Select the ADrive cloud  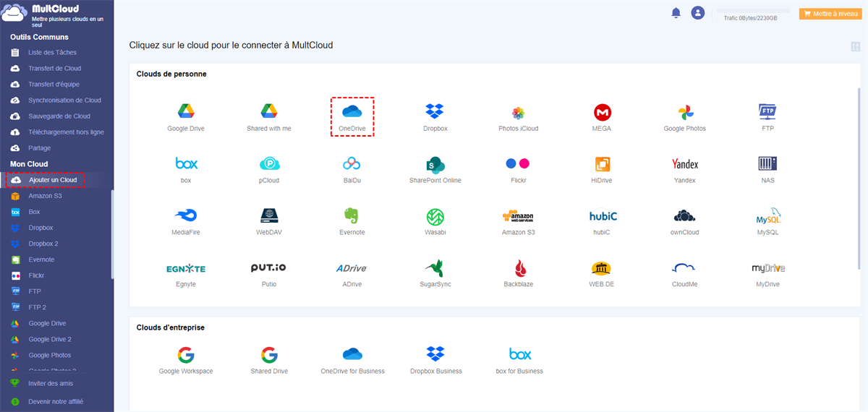(352, 274)
